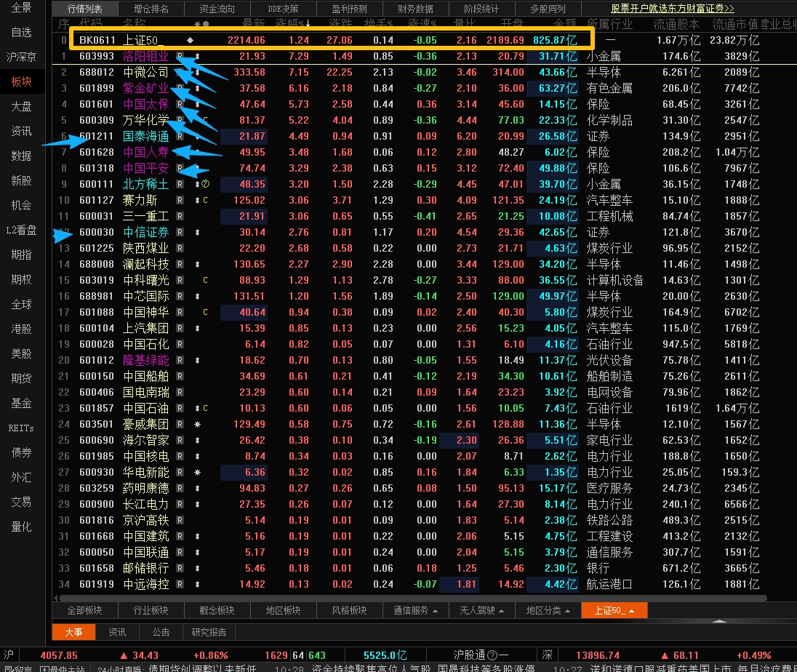Expand the bottom news panel handle
Image resolution: width=797 pixels, height=672 pixels.
coord(719,621)
